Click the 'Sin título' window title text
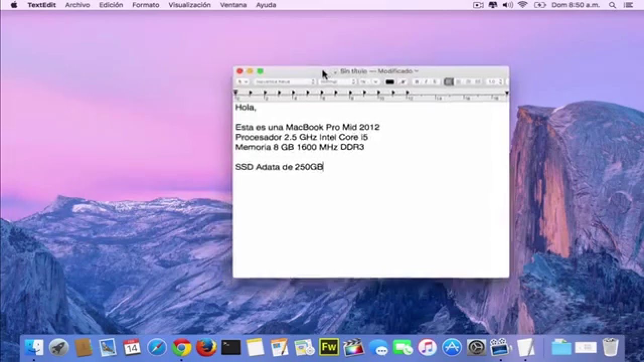The image size is (644, 362). click(354, 71)
